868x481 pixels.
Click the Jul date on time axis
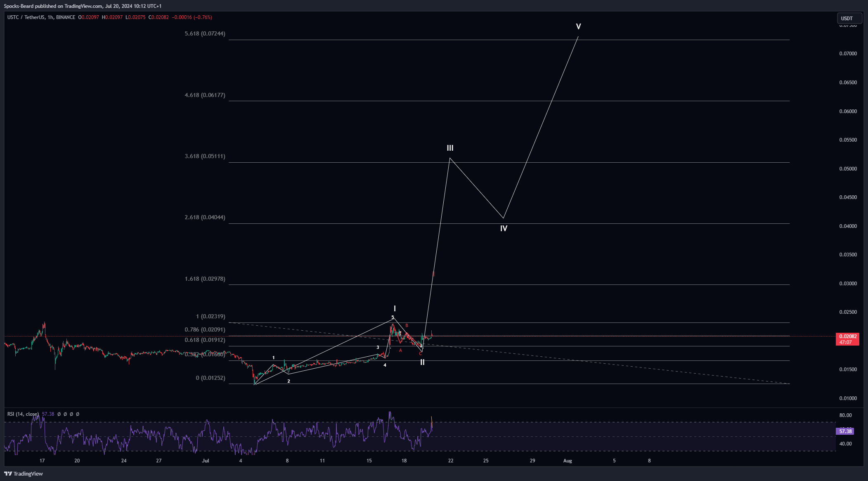[x=206, y=461]
